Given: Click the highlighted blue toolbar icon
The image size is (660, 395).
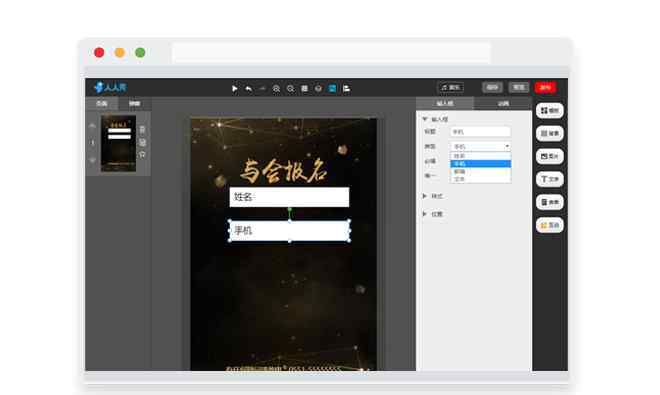Looking at the screenshot, I should (x=332, y=88).
